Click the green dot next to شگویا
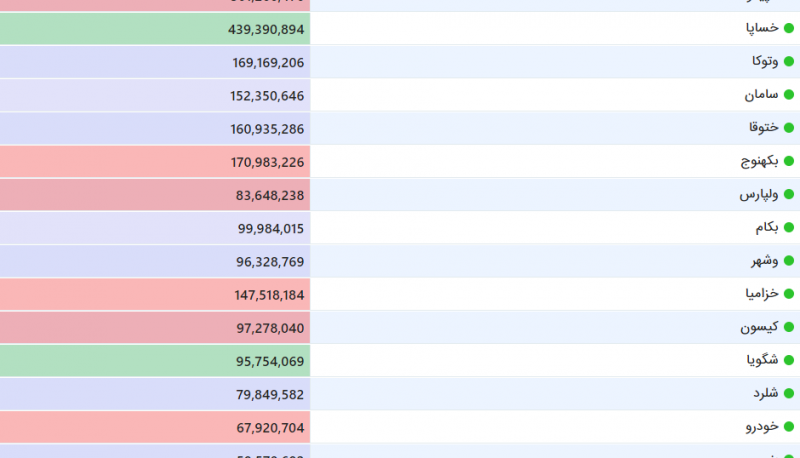This screenshot has height=458, width=800. click(x=789, y=360)
